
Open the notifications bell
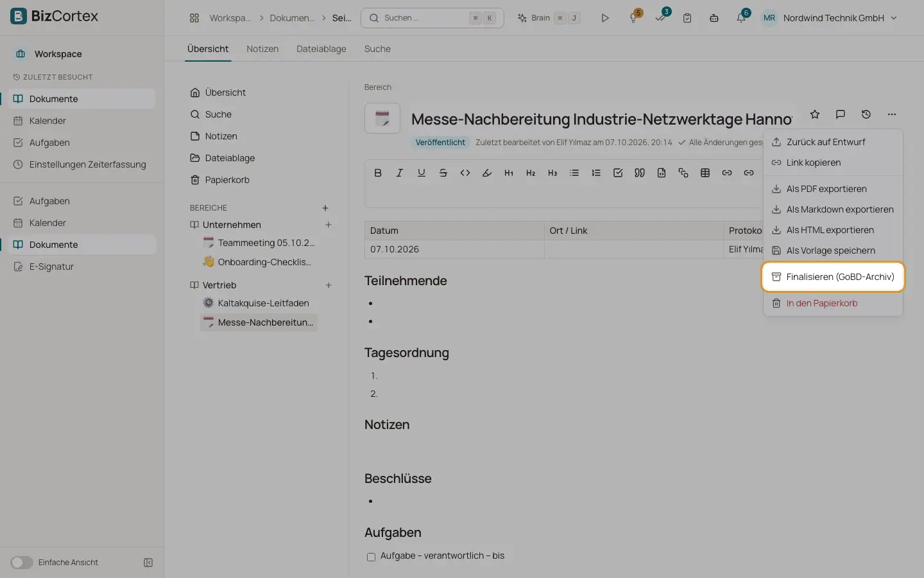[741, 18]
